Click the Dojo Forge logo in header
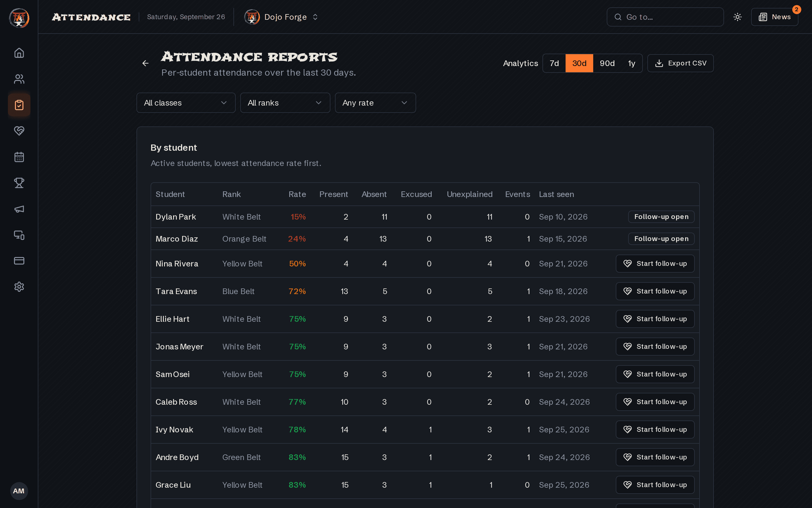Screen dimensions: 812x508 (x=252, y=17)
